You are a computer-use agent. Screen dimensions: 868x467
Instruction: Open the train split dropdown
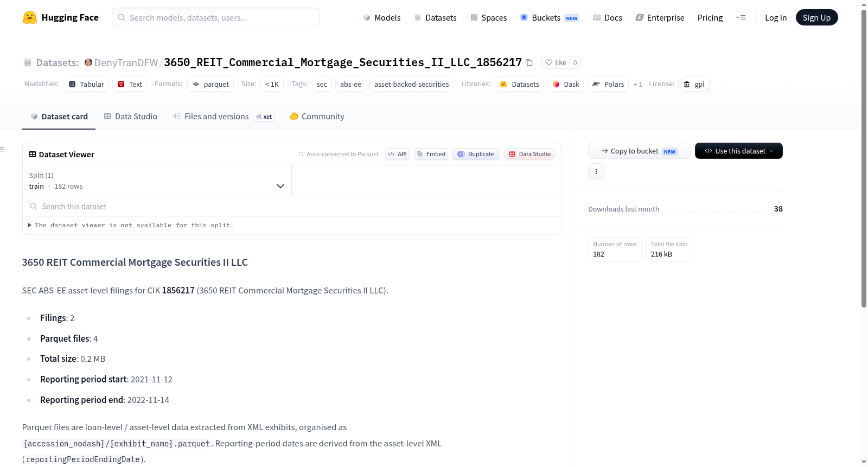157,181
